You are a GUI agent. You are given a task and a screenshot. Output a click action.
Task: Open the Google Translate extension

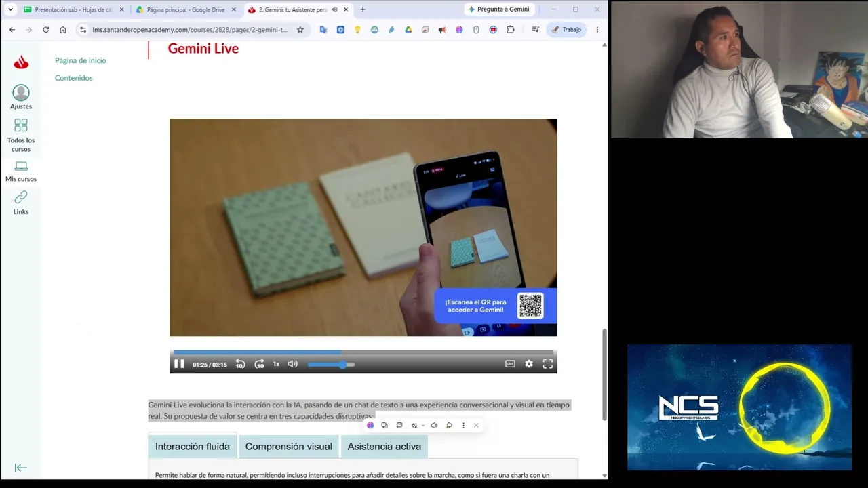pyautogui.click(x=323, y=30)
